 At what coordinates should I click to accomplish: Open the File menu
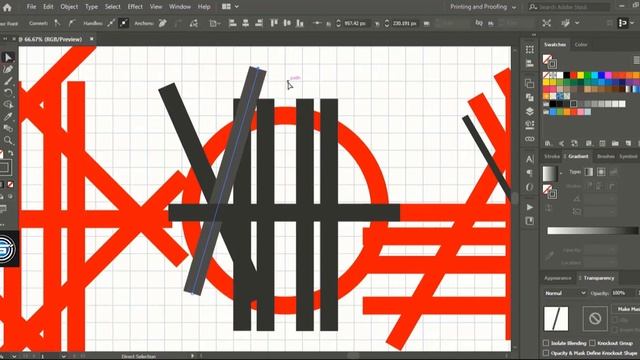click(31, 7)
